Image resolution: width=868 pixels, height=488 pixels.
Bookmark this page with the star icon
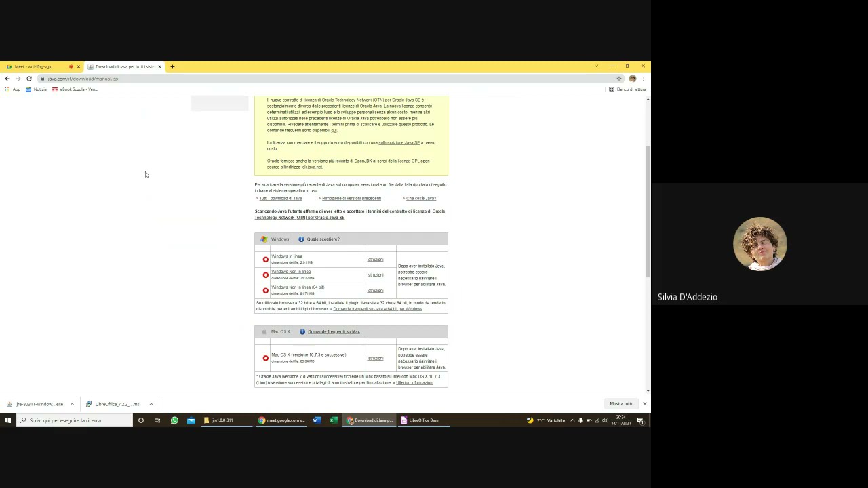[619, 79]
